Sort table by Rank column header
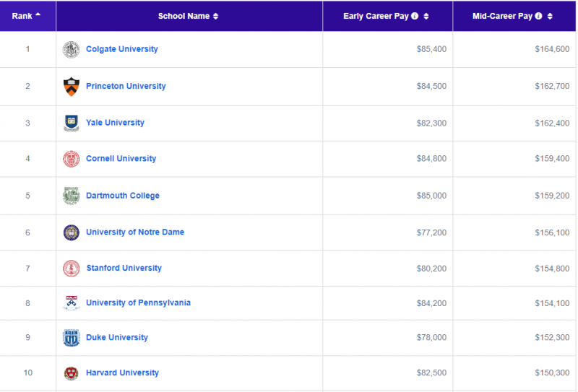This screenshot has width=578, height=392. click(27, 16)
